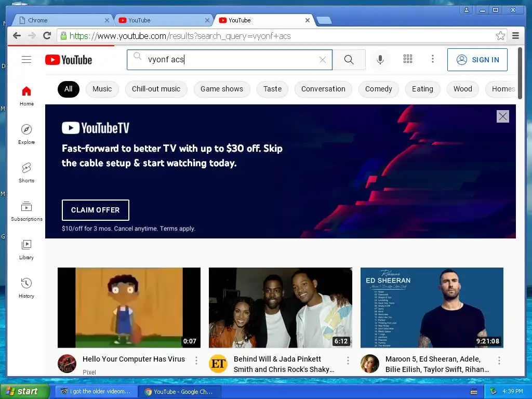Open the YouTube hamburger guide menu
Image resolution: width=532 pixels, height=399 pixels.
pyautogui.click(x=26, y=60)
